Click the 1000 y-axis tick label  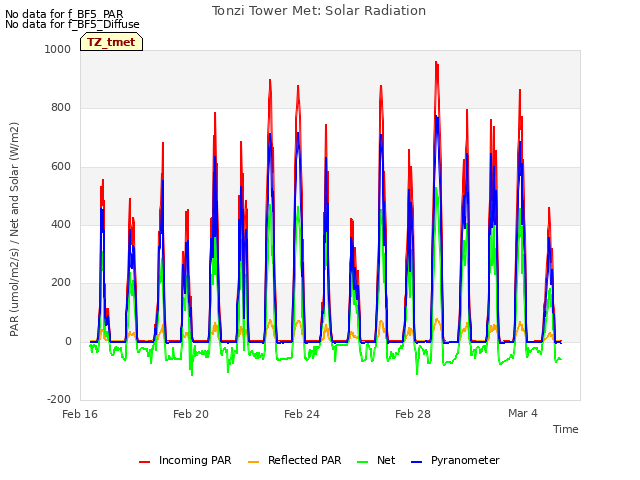pos(58,49)
